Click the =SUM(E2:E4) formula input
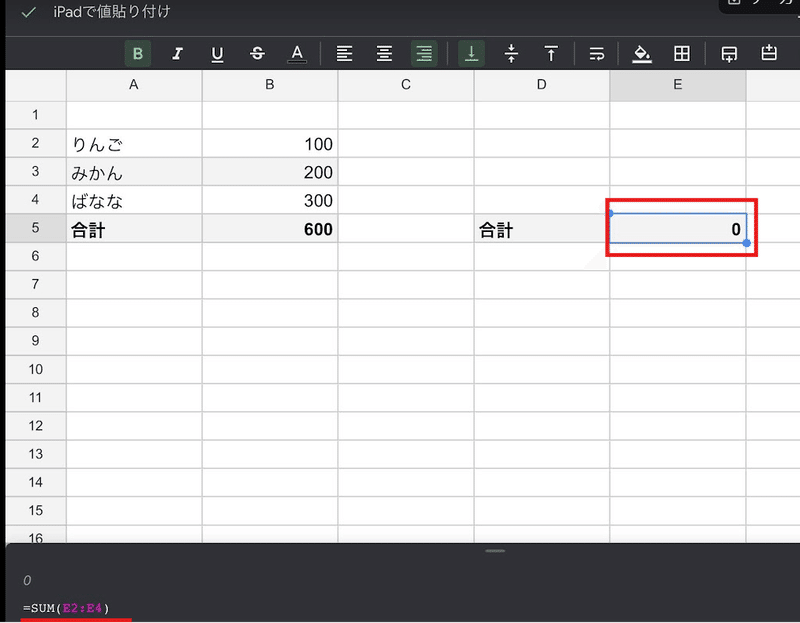 pos(66,608)
